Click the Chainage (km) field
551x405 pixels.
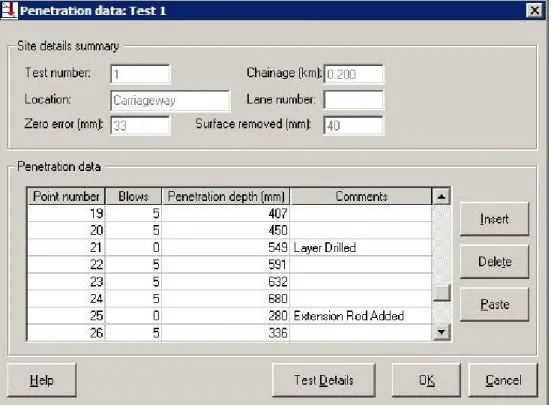(354, 74)
